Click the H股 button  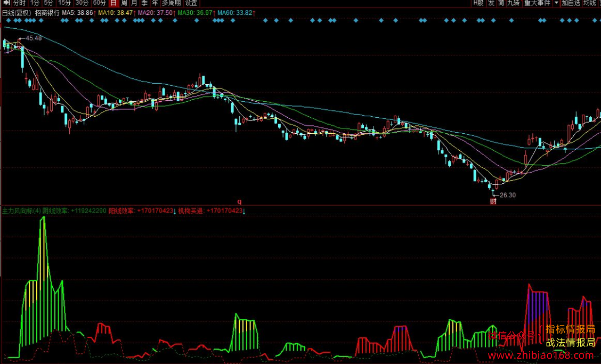pyautogui.click(x=478, y=3)
